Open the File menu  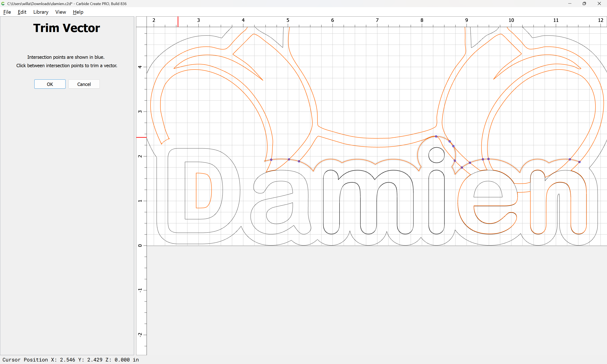pyautogui.click(x=7, y=12)
